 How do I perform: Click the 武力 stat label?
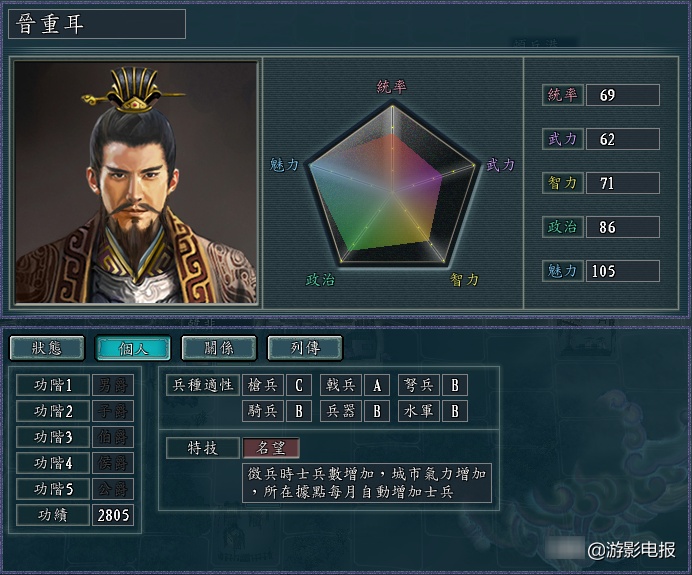[x=563, y=139]
